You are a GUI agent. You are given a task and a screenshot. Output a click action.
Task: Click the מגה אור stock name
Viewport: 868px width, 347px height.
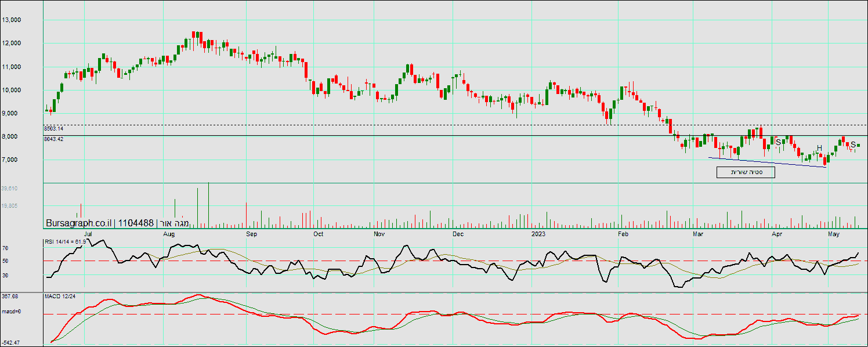tap(175, 223)
